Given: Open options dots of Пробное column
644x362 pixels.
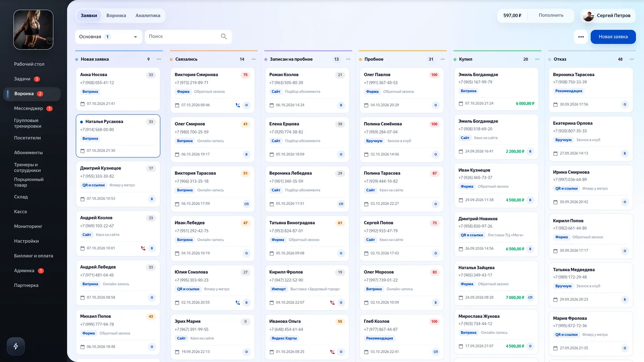Looking at the screenshot, I should click(443, 59).
